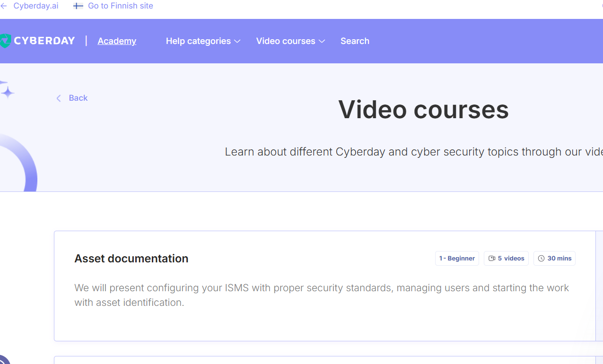Viewport: 603px width, 364px height.
Task: Click the Back chevron arrow icon
Action: [x=59, y=98]
